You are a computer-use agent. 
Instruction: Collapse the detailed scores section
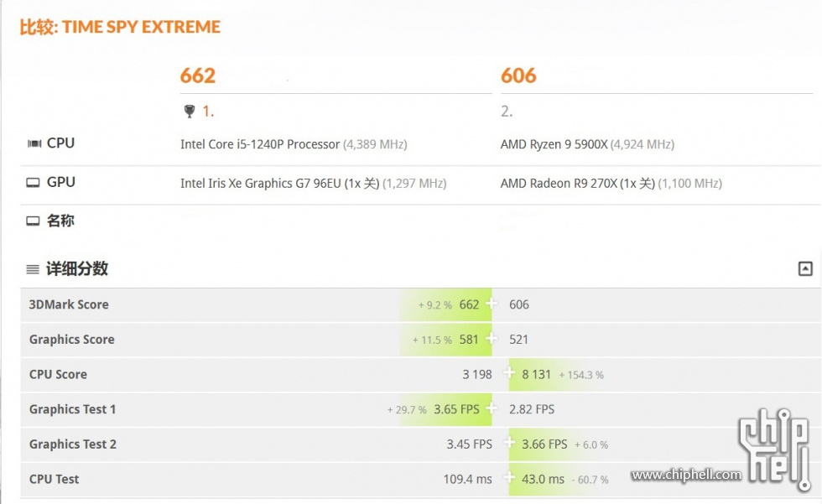805,268
